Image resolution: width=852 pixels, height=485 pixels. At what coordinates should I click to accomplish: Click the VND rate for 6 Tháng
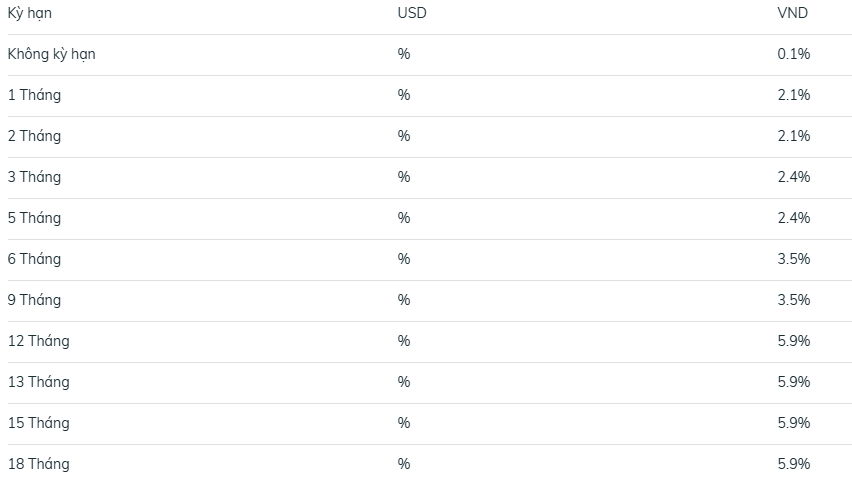[793, 259]
